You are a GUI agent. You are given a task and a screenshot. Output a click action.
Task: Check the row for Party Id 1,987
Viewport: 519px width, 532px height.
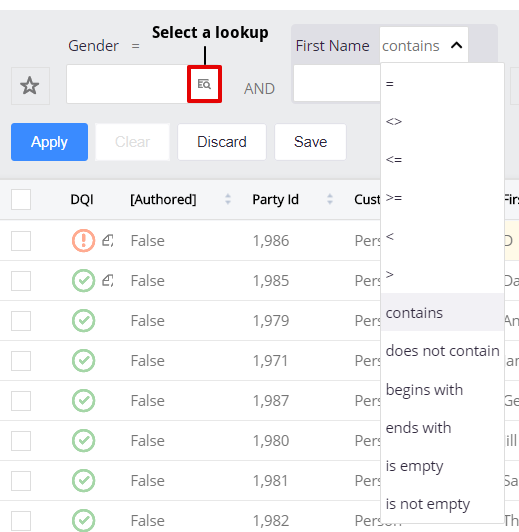pyautogui.click(x=21, y=401)
